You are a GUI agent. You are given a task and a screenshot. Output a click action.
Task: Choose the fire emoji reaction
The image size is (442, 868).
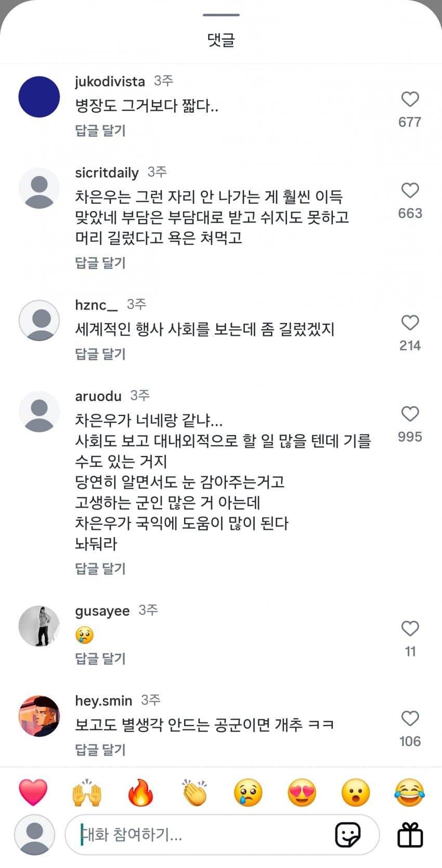(x=140, y=793)
